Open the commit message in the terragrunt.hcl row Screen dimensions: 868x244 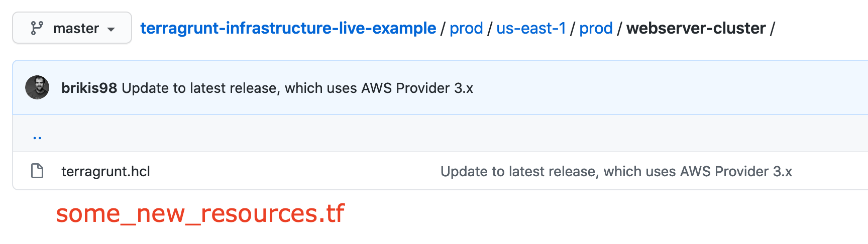coord(616,171)
